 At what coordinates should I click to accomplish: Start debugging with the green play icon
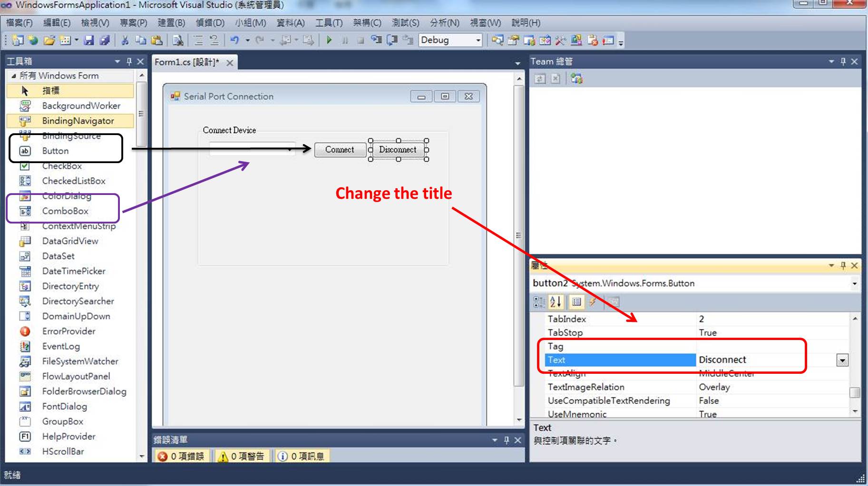point(329,40)
